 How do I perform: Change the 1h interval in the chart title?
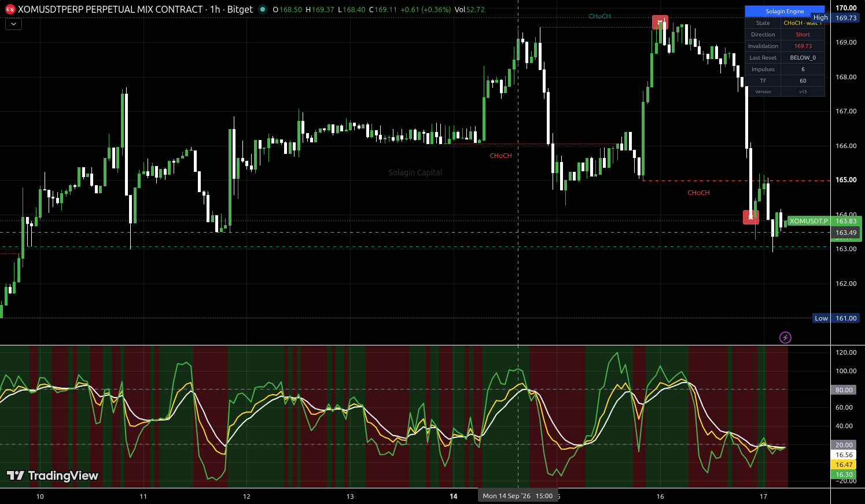(215, 9)
